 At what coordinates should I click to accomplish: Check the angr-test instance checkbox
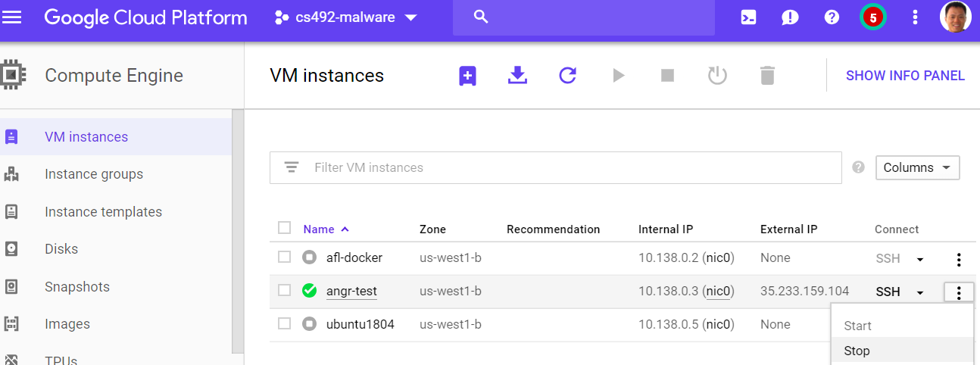coord(284,290)
